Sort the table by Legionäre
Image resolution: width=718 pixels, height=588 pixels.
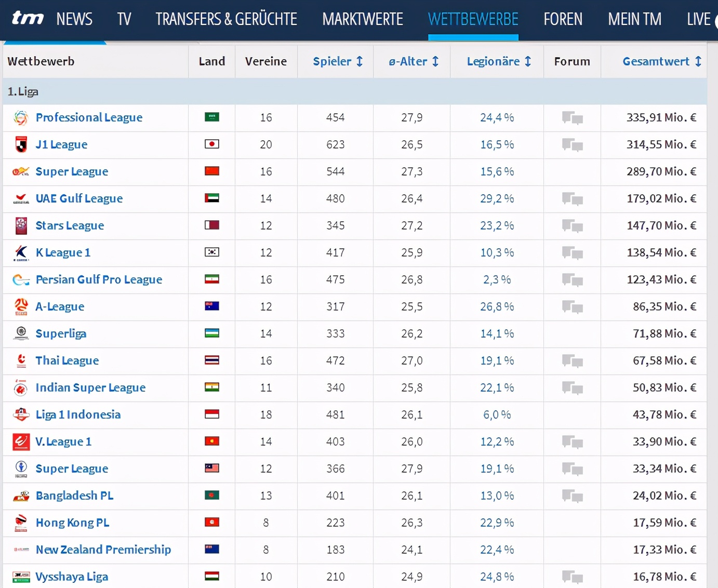[x=499, y=61]
